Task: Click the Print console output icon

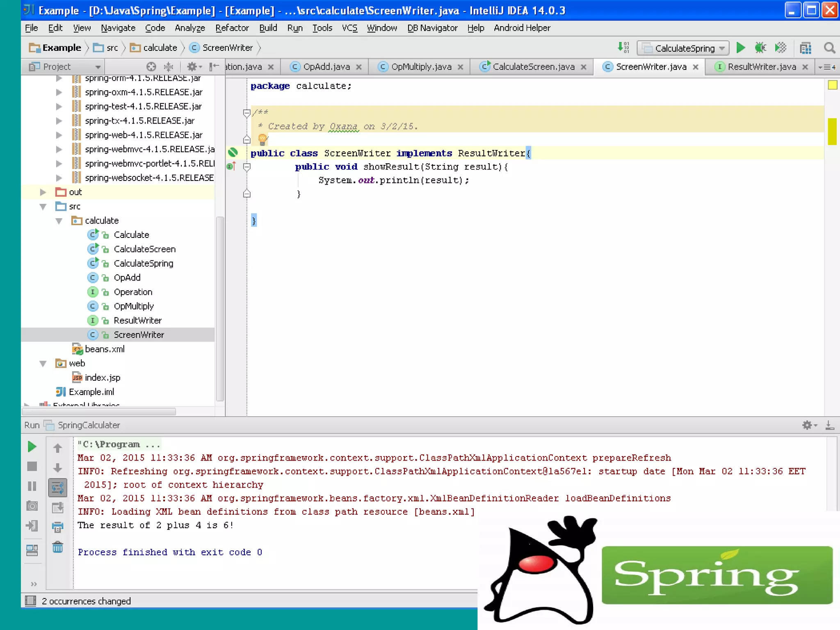Action: (58, 527)
